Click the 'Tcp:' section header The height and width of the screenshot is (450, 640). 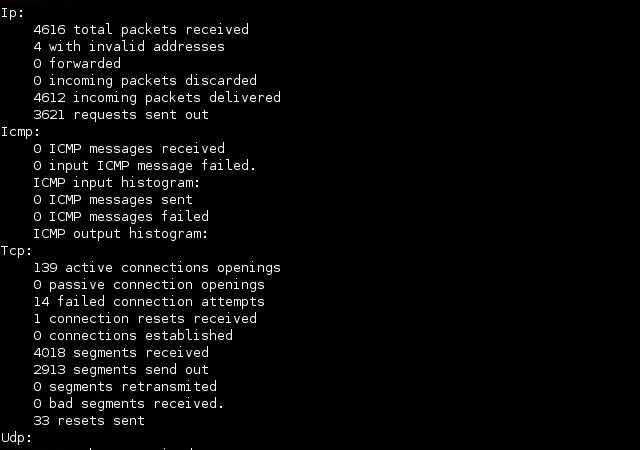[x=16, y=251]
